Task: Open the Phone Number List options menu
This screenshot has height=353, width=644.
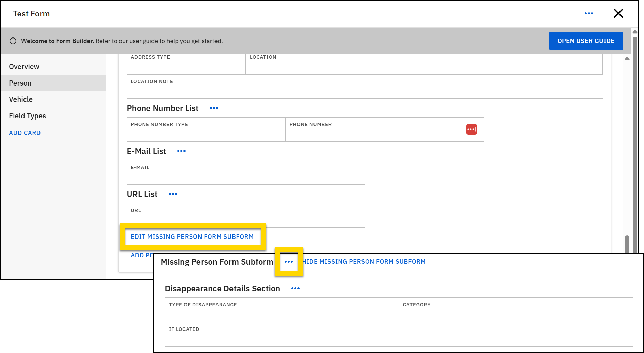Action: point(214,108)
